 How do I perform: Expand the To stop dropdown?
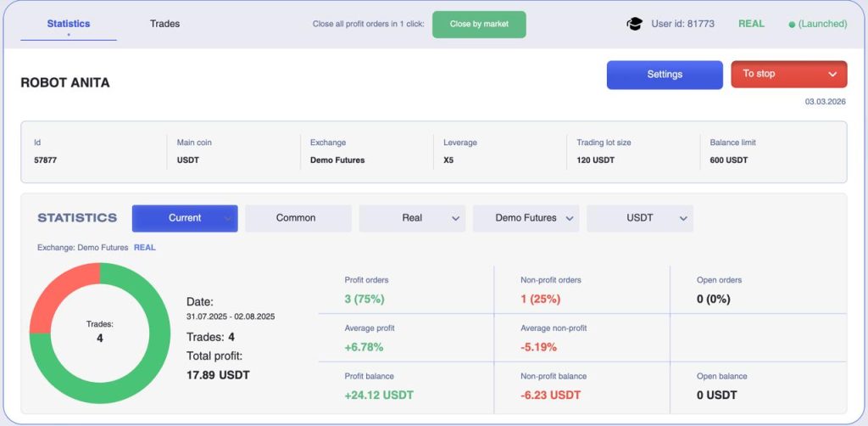[788, 75]
